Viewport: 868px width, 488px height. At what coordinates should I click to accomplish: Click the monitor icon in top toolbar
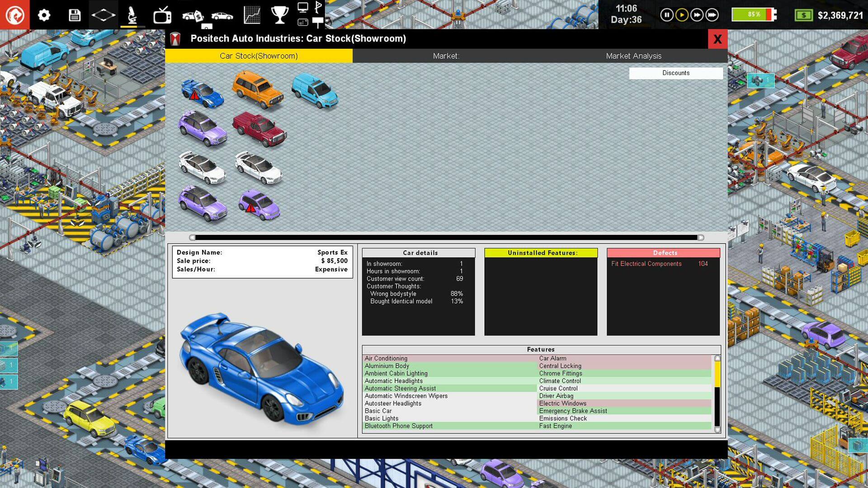click(x=303, y=7)
